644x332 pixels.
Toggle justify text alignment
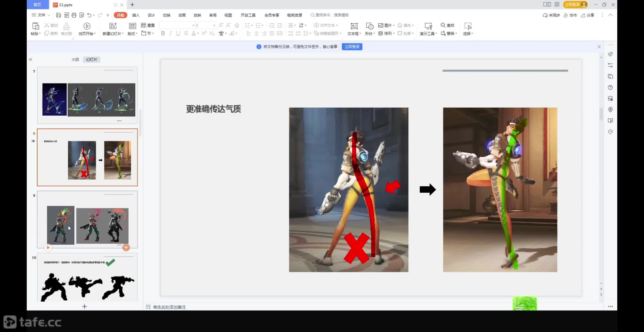[272, 33]
